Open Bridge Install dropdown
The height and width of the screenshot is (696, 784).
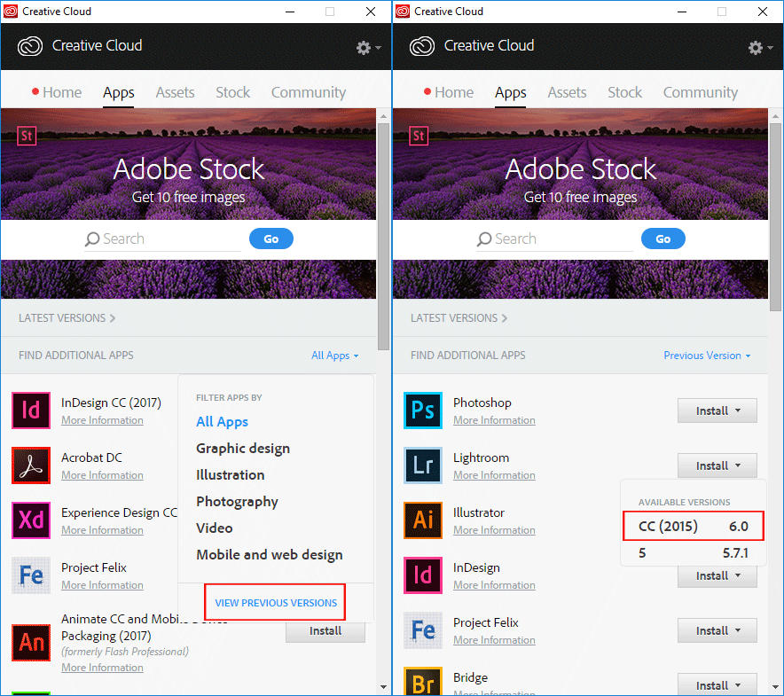click(x=717, y=685)
